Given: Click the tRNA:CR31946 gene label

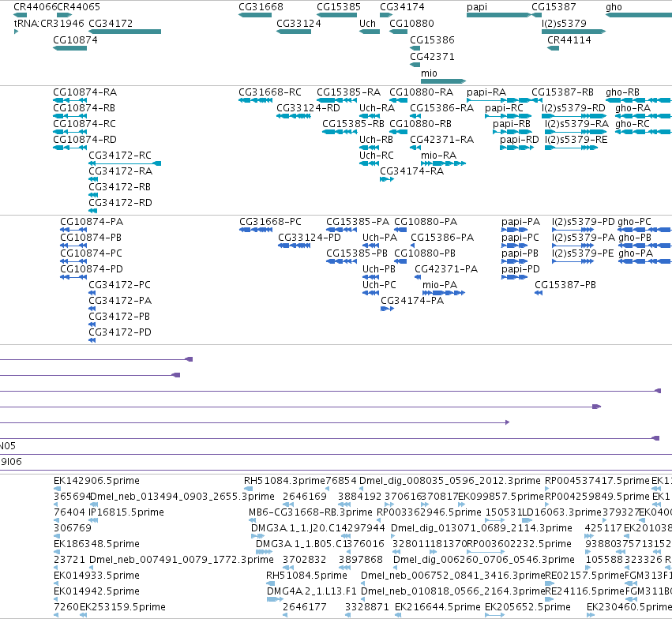Looking at the screenshot, I should (x=49, y=24).
